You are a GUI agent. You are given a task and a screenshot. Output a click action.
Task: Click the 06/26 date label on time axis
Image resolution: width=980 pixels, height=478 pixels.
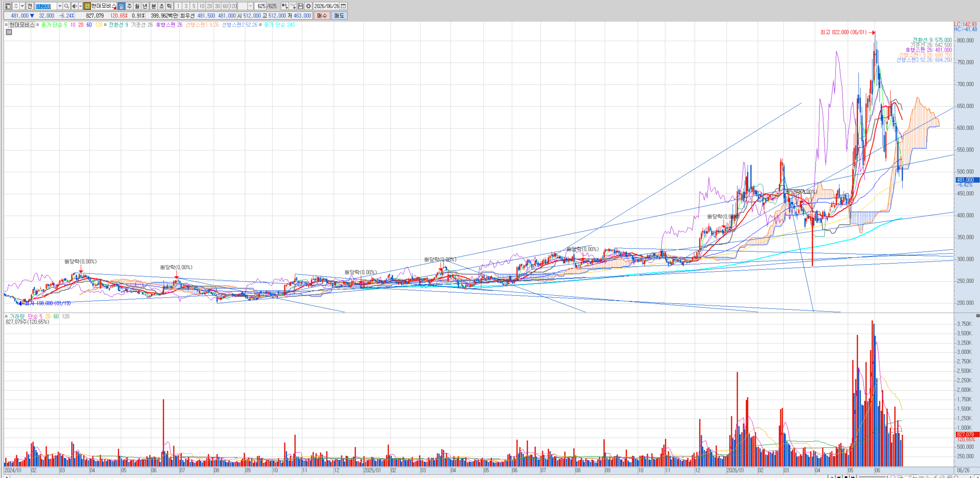(x=963, y=470)
